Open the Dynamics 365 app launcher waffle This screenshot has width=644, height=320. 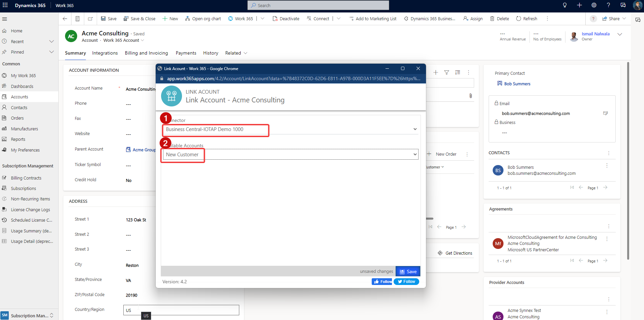(5, 5)
